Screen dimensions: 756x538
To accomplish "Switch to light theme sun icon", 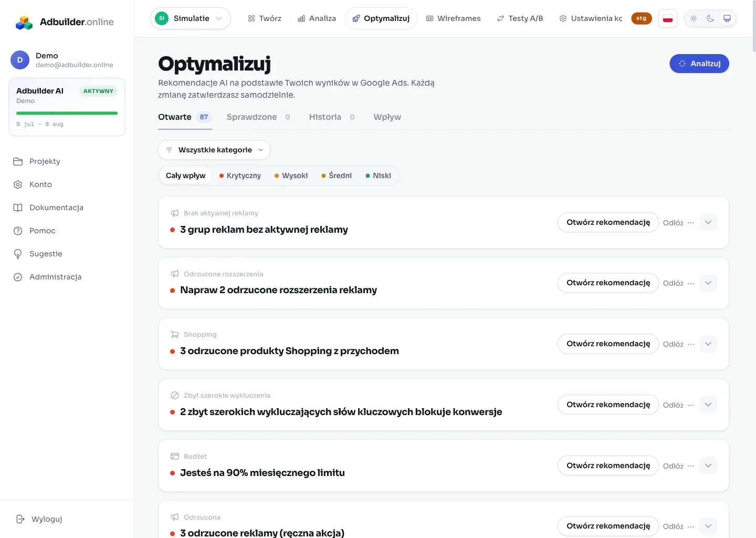I will [694, 18].
